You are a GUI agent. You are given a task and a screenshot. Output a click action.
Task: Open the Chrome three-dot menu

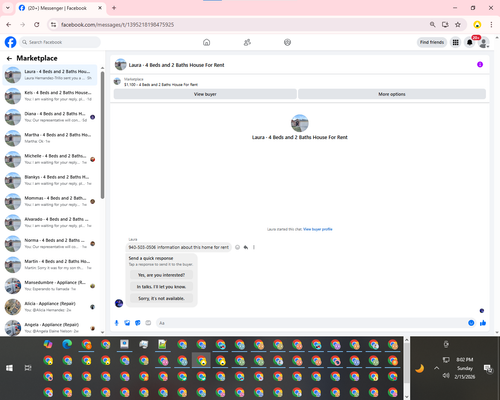tap(491, 25)
